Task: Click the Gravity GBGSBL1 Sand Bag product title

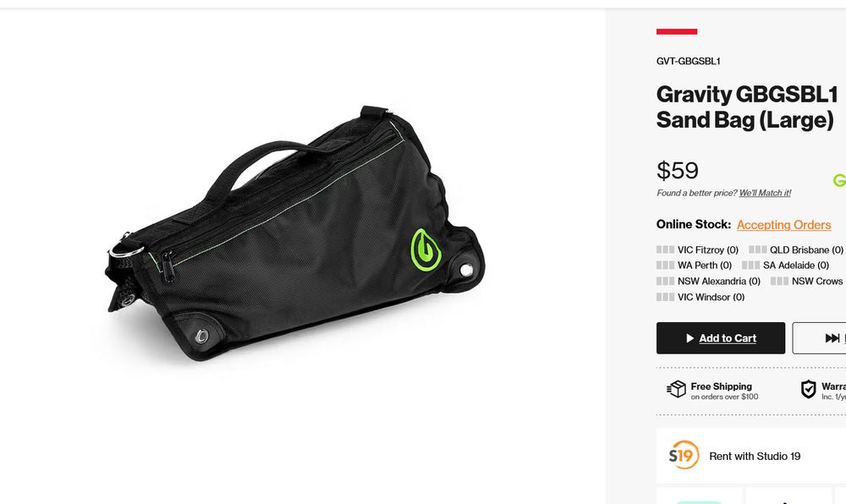Action: click(x=747, y=107)
